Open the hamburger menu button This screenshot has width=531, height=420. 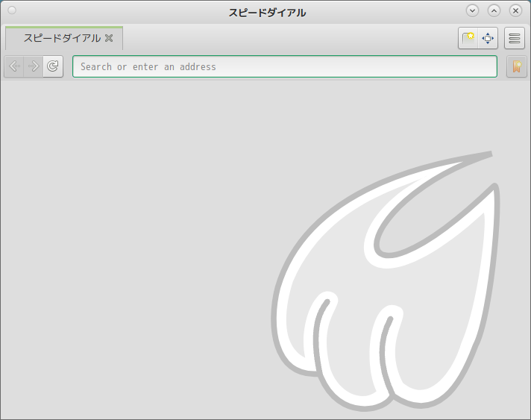(515, 38)
